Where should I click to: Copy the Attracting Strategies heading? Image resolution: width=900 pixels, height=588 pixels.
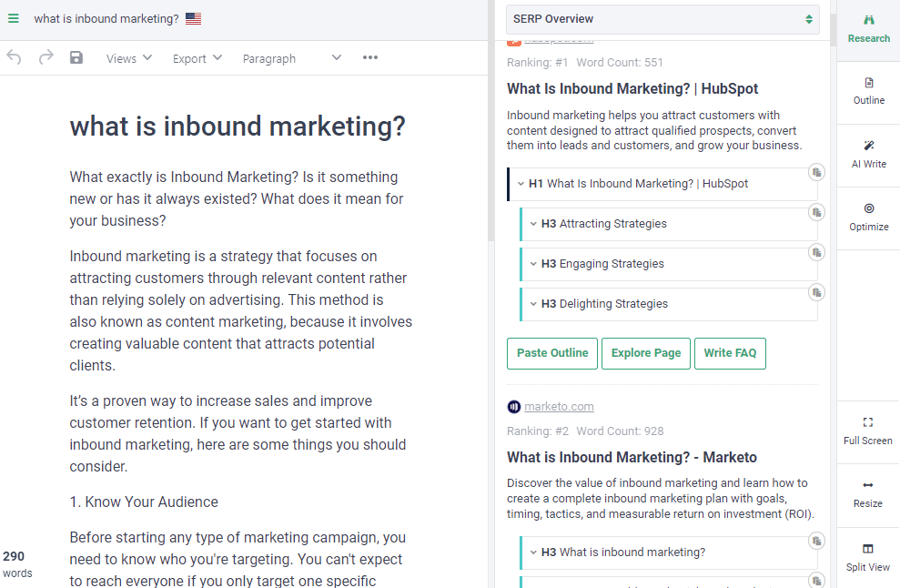click(816, 212)
